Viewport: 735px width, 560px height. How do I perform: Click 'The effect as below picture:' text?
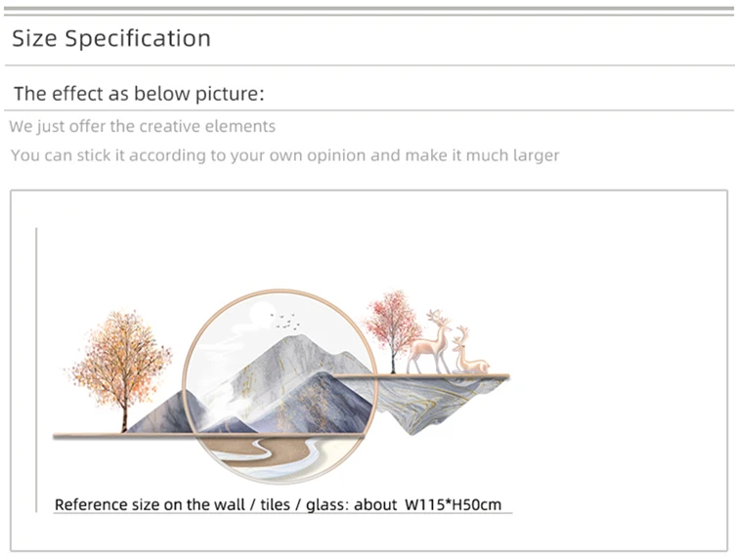139,94
